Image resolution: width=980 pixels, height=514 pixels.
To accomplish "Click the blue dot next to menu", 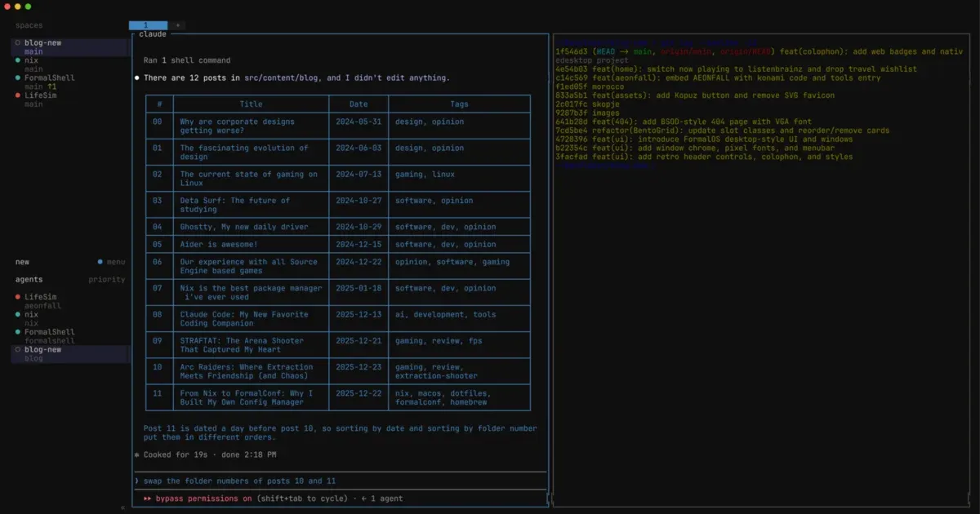I will 100,262.
